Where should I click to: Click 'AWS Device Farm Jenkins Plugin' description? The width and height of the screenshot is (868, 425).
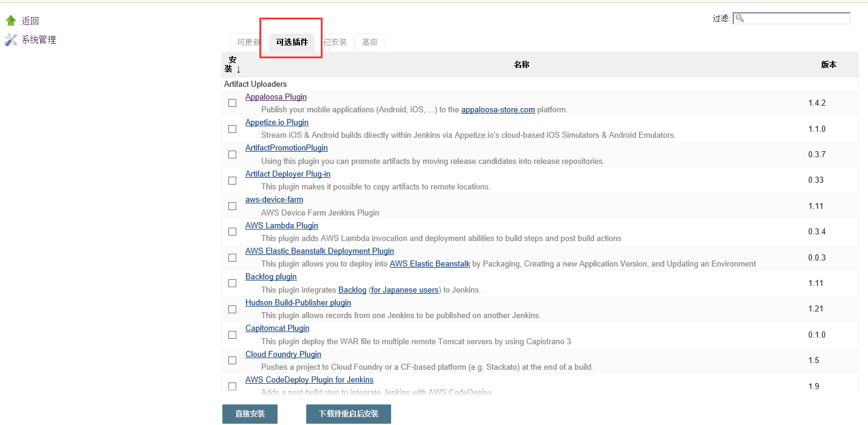tap(320, 213)
